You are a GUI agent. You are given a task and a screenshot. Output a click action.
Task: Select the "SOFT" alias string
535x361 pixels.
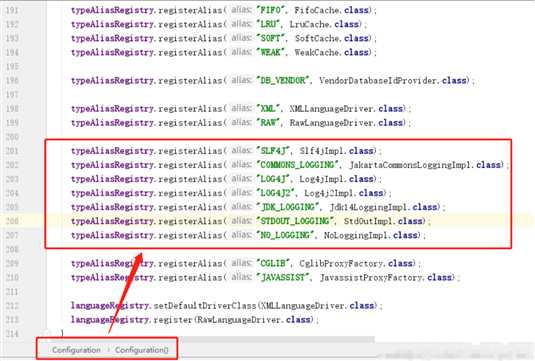[x=270, y=38]
